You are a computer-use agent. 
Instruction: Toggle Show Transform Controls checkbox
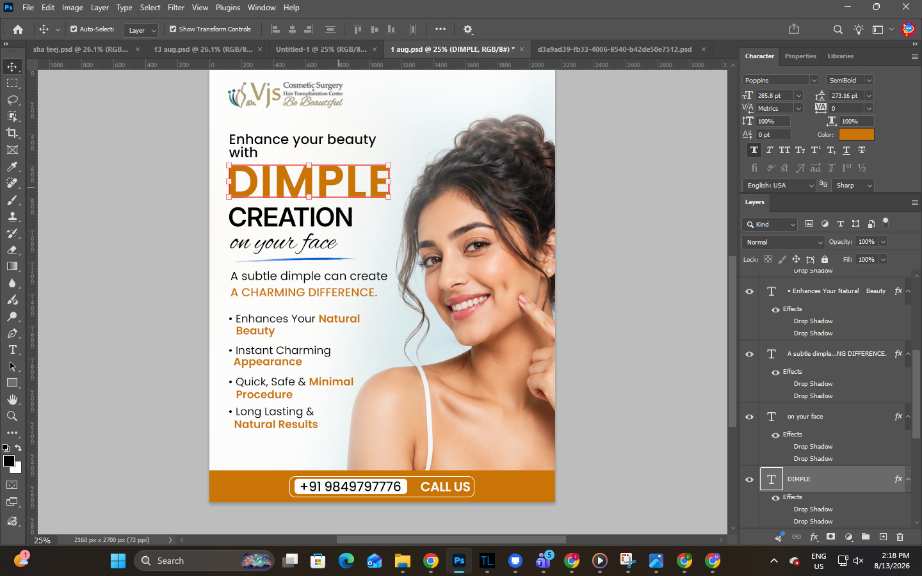point(173,29)
